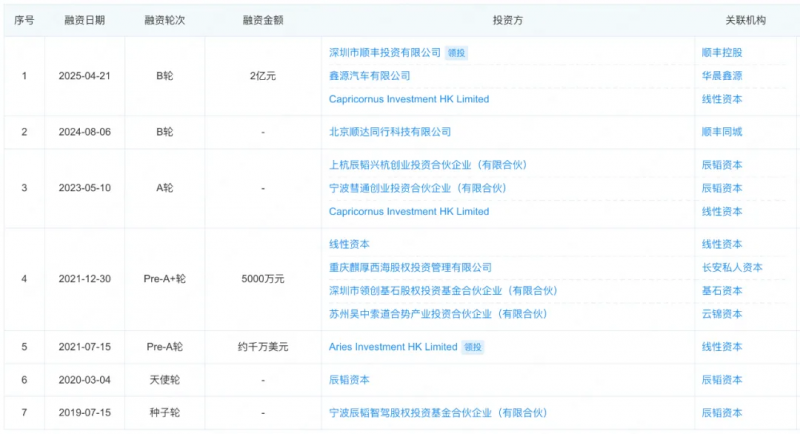Open 深圳市顺丰投资有限公司 investor link

click(385, 53)
